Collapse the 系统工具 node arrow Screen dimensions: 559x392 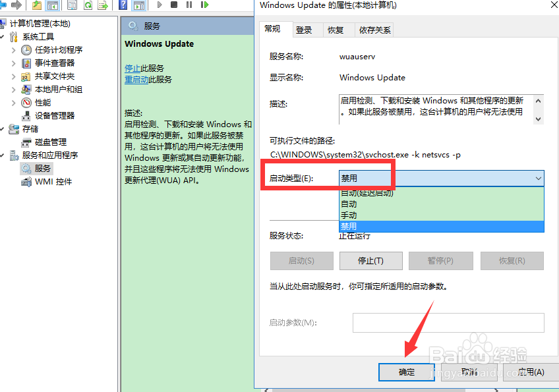click(2, 37)
